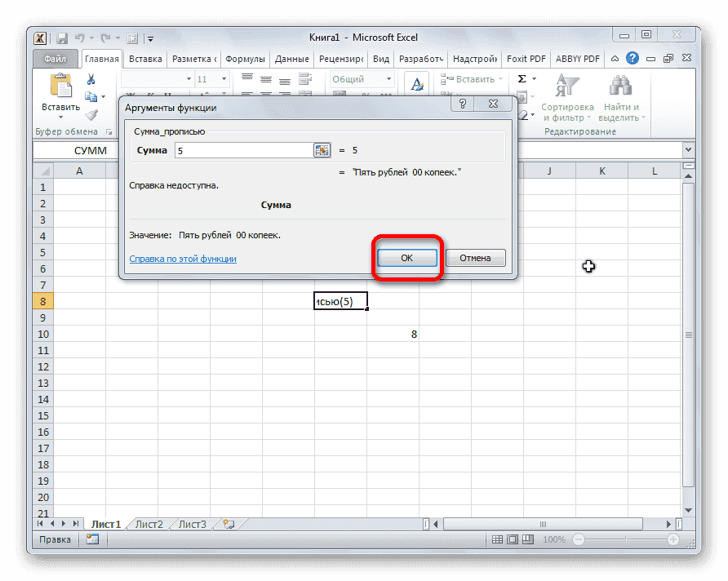The width and height of the screenshot is (728, 581).
Task: Click the Сортировка и фильтр icon
Action: tap(567, 85)
